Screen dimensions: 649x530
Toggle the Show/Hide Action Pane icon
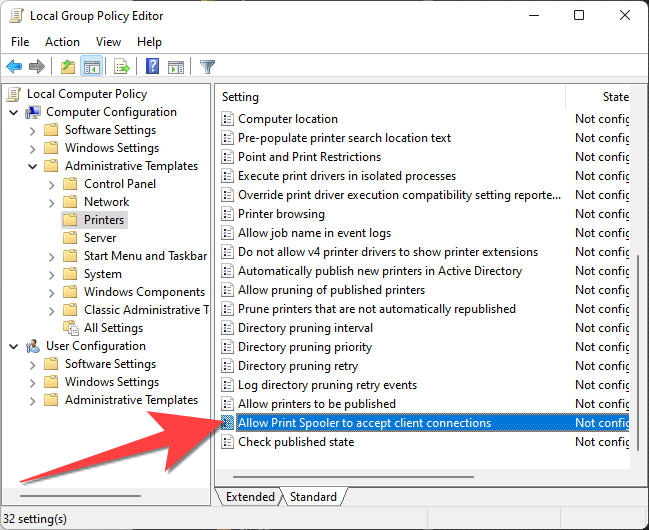[x=176, y=67]
